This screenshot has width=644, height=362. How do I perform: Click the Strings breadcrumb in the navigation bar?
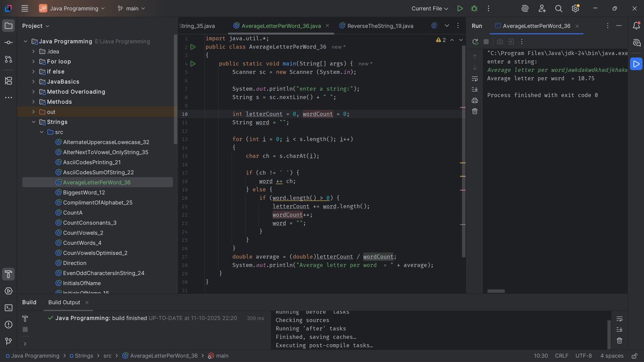(x=80, y=356)
